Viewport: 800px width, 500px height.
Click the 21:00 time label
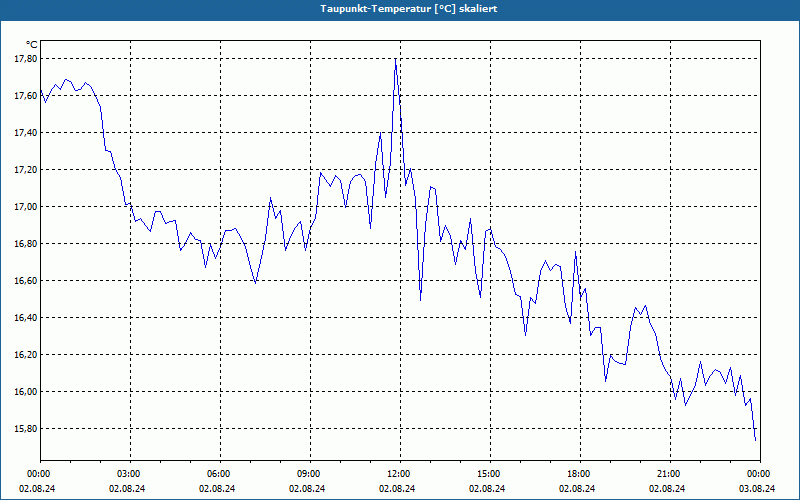(x=670, y=474)
